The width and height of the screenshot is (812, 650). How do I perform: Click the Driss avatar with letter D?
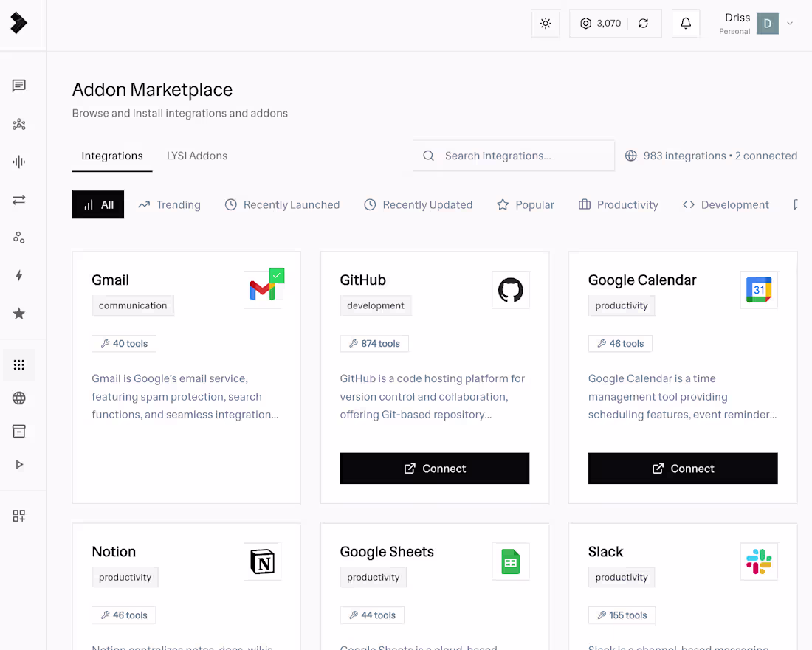coord(768,24)
